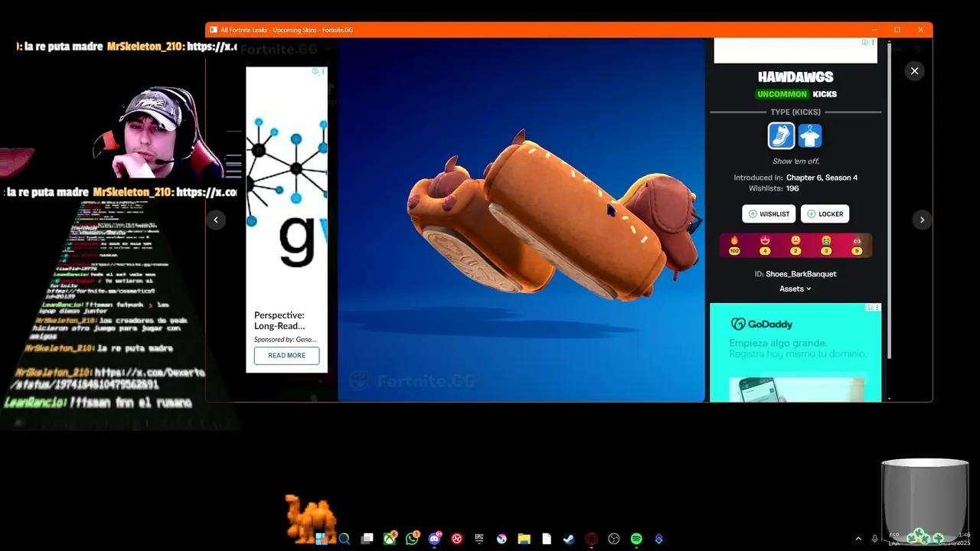Screen dimensions: 980x551
Task: Open the GoDaddy advertisement
Action: point(795,352)
